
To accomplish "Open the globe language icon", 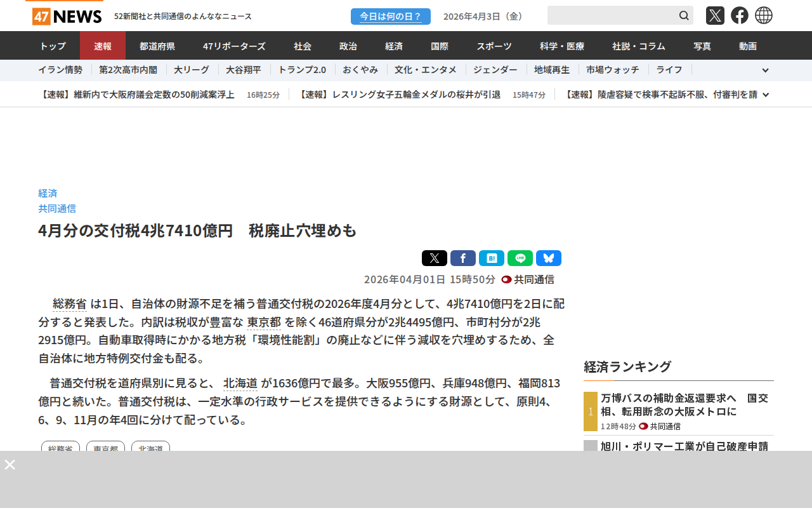I will [764, 15].
